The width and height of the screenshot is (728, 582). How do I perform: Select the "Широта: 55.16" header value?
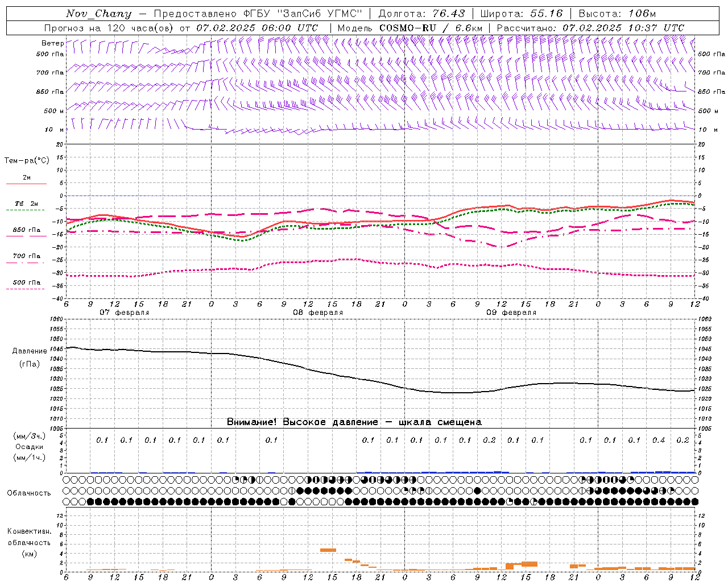point(521,14)
